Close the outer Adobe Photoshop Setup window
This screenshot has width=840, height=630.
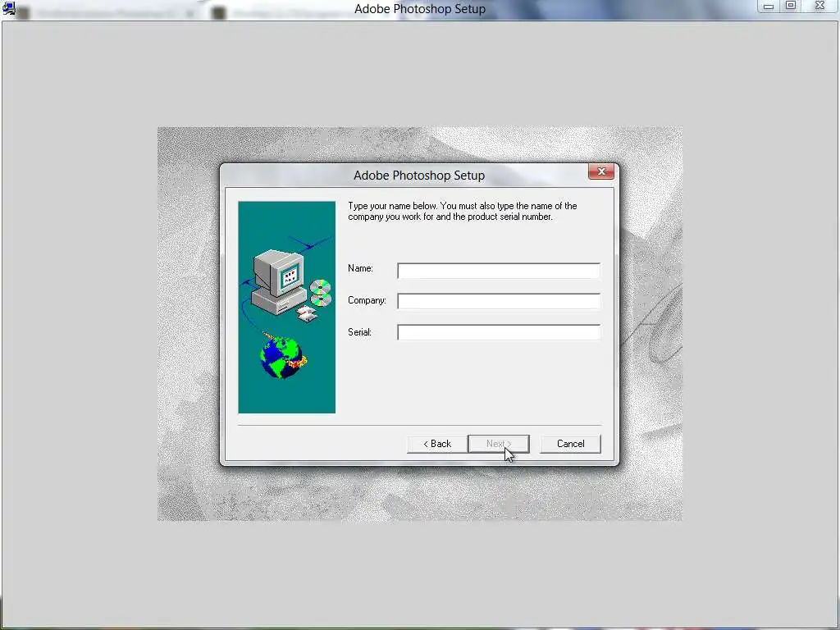(x=819, y=6)
